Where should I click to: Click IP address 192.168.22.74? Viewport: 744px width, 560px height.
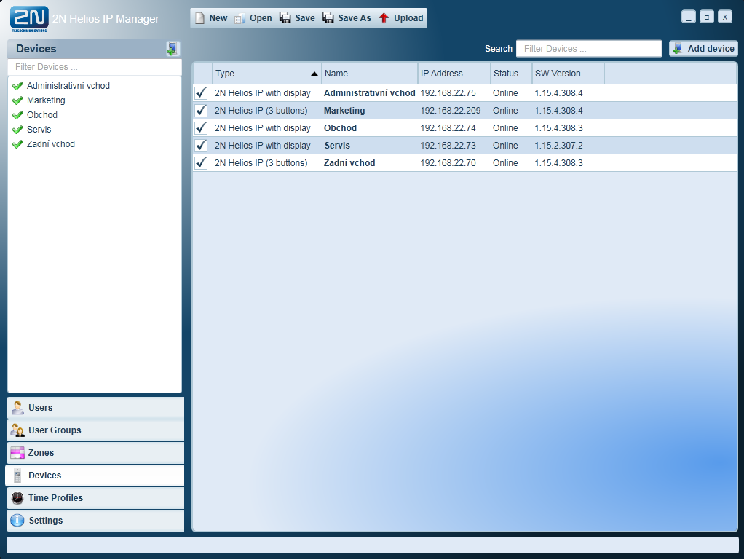pos(448,128)
